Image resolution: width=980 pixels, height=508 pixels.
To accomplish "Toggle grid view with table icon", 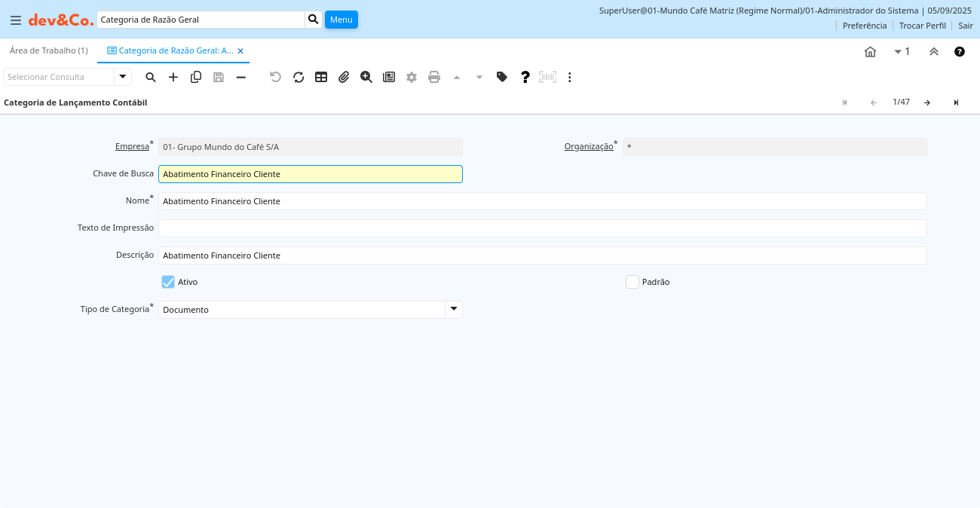I will click(x=321, y=77).
